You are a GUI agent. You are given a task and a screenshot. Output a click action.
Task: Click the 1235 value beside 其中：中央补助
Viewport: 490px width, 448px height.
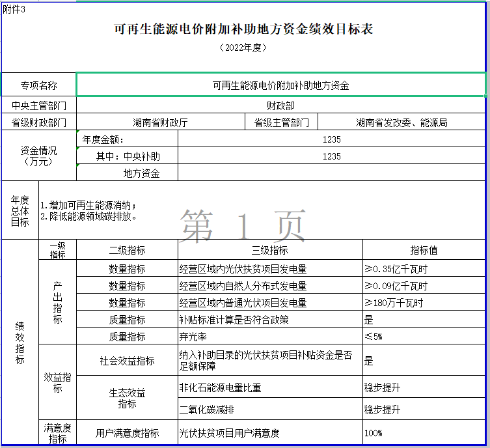331,156
